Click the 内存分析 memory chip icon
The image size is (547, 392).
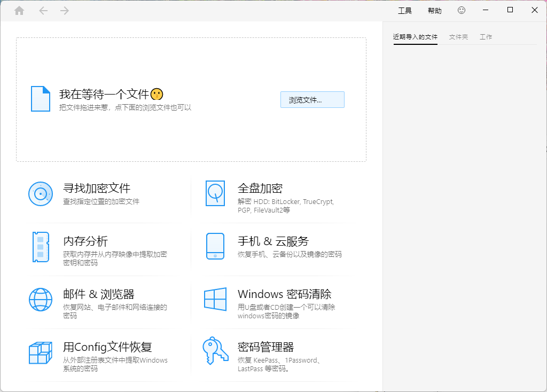click(x=40, y=247)
